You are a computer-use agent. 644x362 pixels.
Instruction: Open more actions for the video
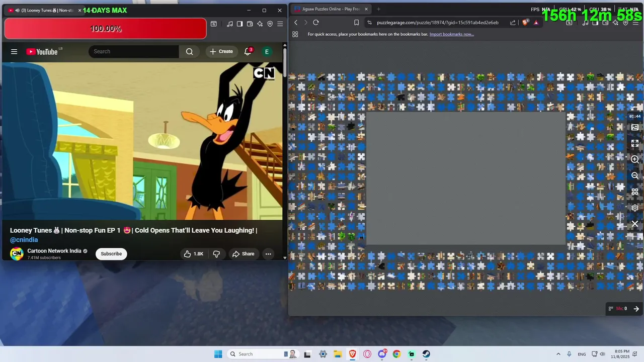[x=268, y=254]
